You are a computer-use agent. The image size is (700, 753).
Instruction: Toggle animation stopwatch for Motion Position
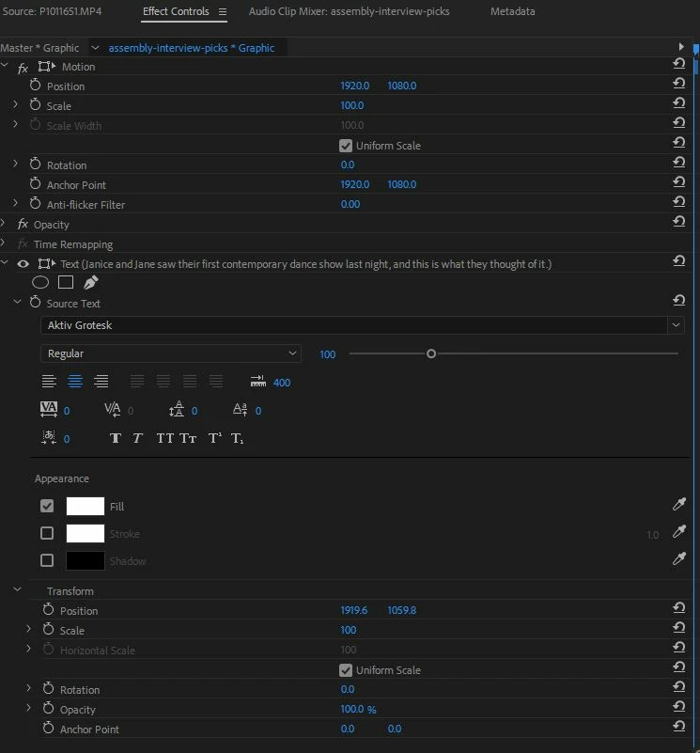click(x=35, y=86)
